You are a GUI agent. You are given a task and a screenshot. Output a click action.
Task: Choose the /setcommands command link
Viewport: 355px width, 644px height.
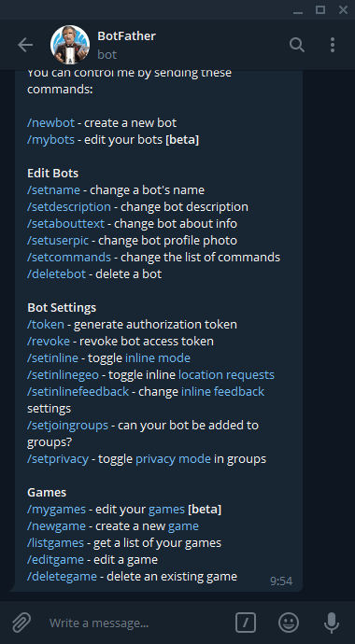pos(69,257)
